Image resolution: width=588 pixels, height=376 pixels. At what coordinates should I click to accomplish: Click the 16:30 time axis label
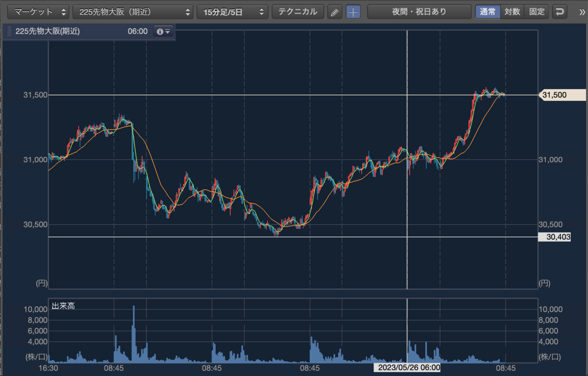(49, 367)
